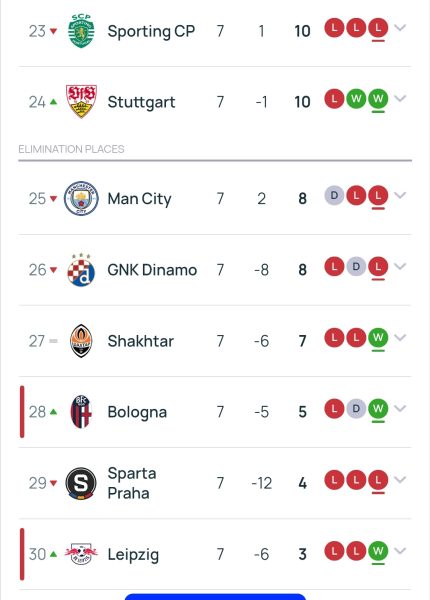Image resolution: width=430 pixels, height=600 pixels.
Task: Click Man City's D draw result badge
Action: click(x=334, y=196)
